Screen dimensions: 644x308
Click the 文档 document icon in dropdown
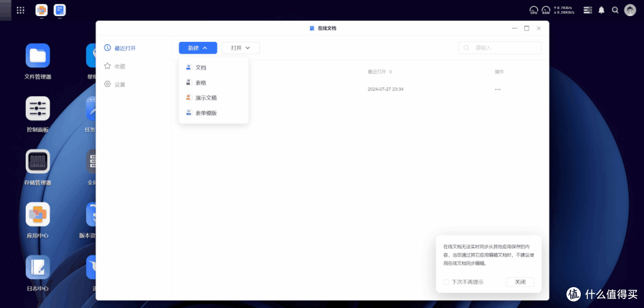click(188, 67)
